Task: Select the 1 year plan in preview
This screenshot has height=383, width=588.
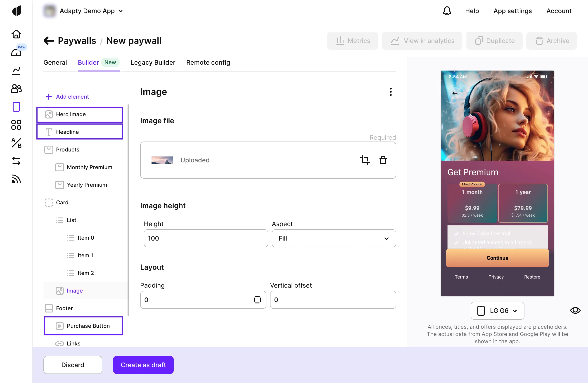Action: click(523, 203)
